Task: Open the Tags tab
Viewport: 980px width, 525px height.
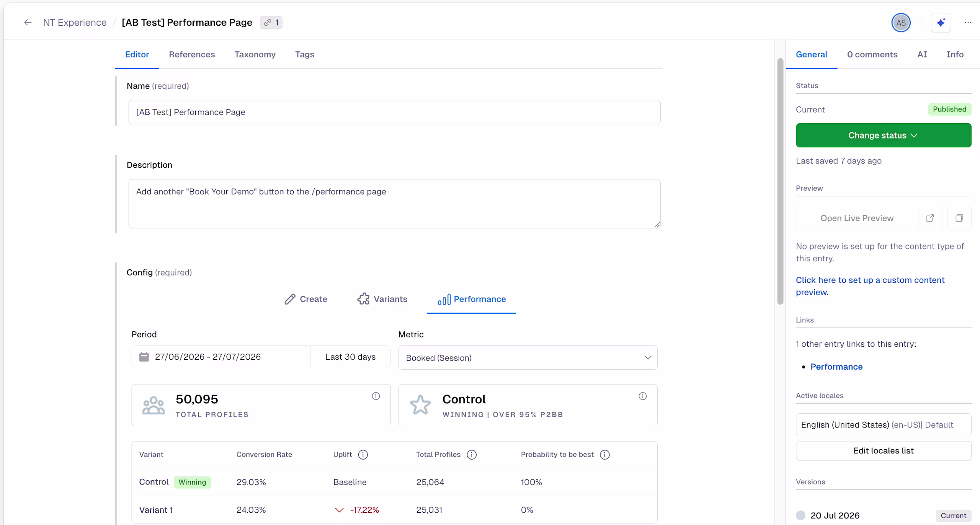Action: (x=305, y=54)
